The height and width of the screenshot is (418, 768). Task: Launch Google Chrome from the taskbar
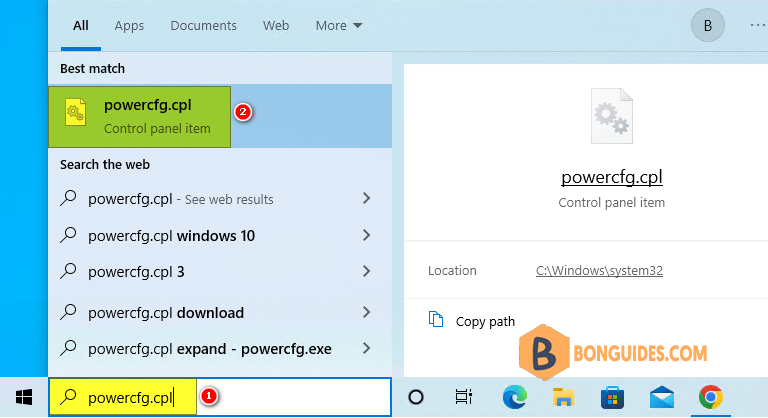click(x=711, y=397)
